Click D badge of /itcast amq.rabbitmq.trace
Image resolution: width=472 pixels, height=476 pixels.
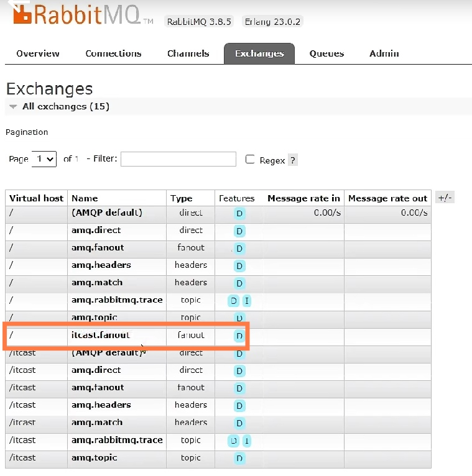tap(233, 441)
